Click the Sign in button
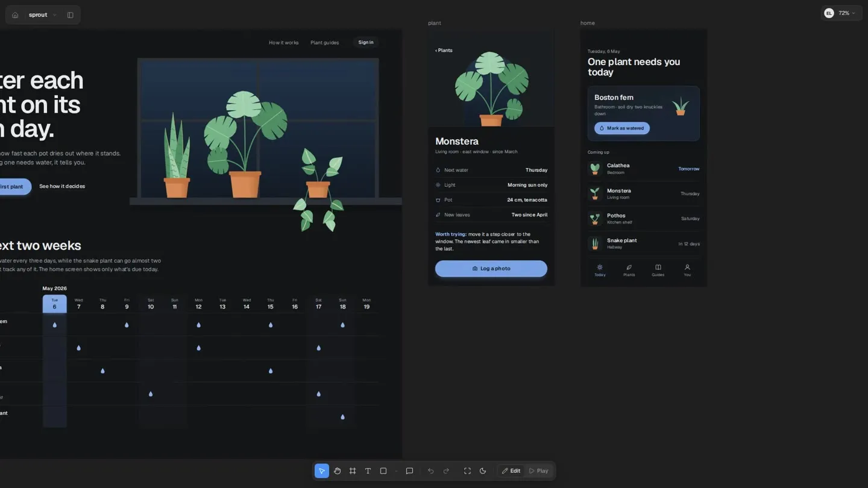Screen dimensions: 868x488 366,43
